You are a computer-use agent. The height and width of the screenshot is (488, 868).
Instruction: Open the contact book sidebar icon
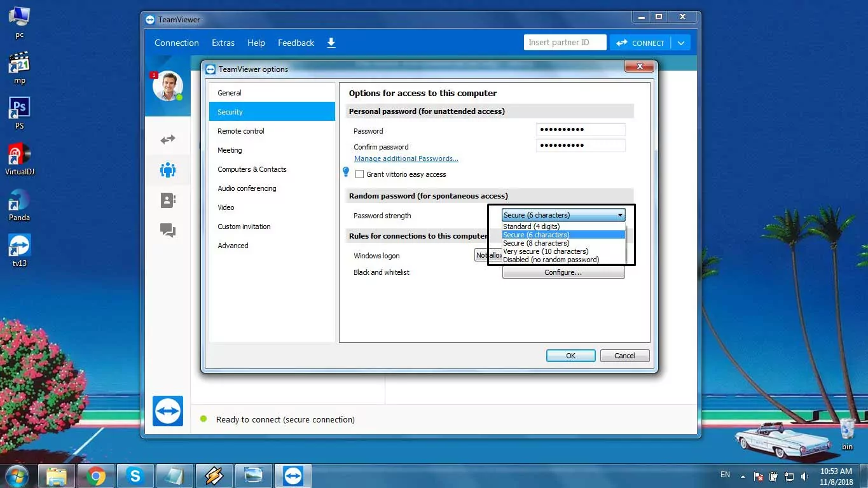pos(168,200)
